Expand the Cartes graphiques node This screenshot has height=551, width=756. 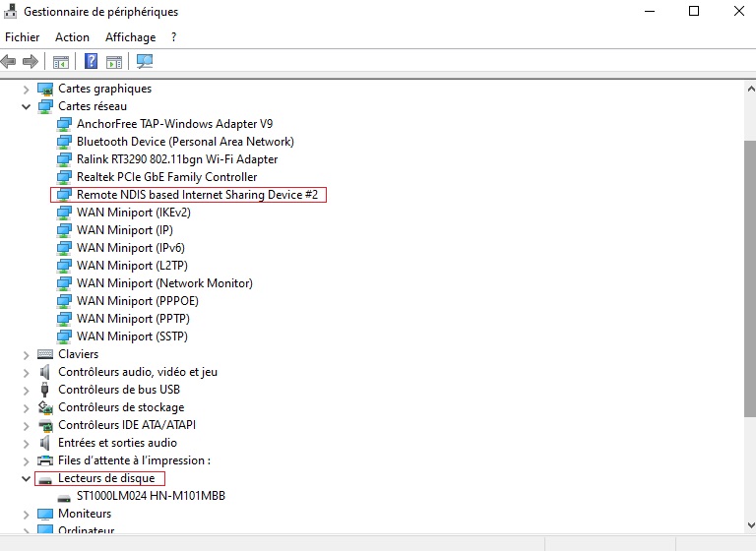tap(26, 90)
